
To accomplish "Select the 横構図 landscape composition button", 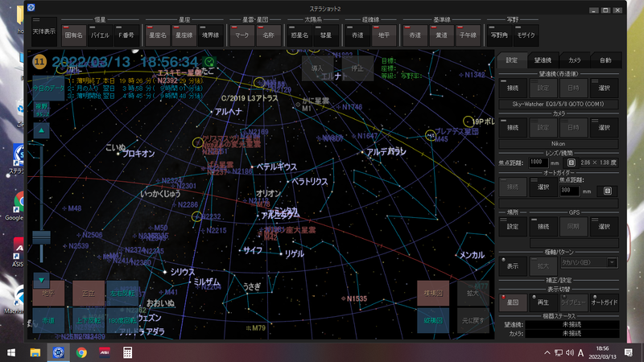I will tap(433, 293).
